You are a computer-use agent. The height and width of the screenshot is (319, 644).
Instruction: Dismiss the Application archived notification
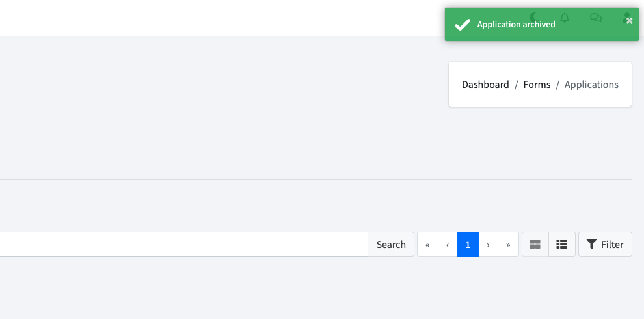click(x=629, y=21)
